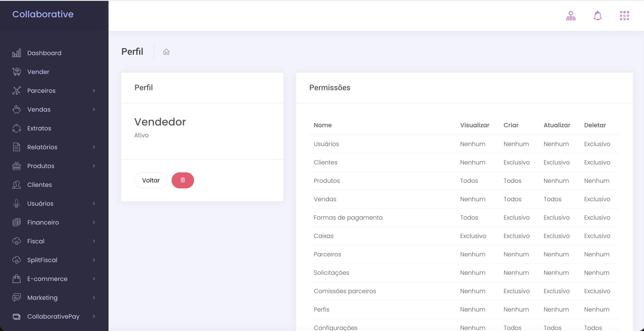Click the Voltar button

point(151,180)
